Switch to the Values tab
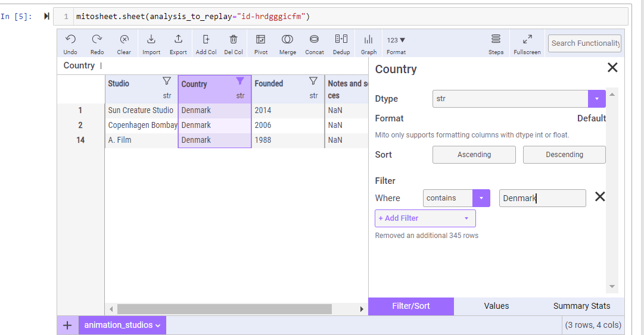Image resolution: width=644 pixels, height=335 pixels. tap(496, 306)
